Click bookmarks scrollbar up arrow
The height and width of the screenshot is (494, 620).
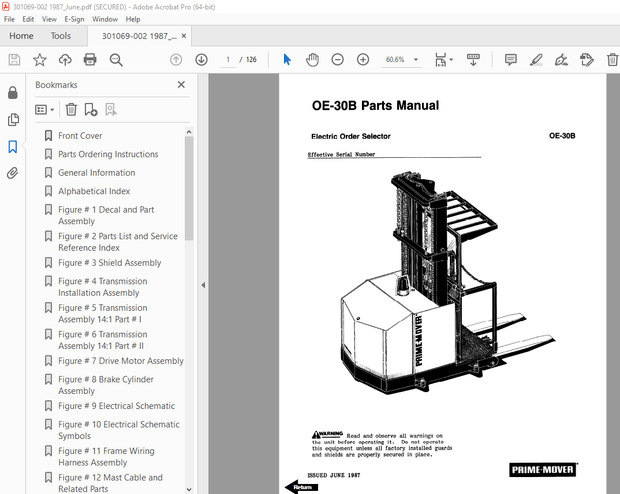189,132
